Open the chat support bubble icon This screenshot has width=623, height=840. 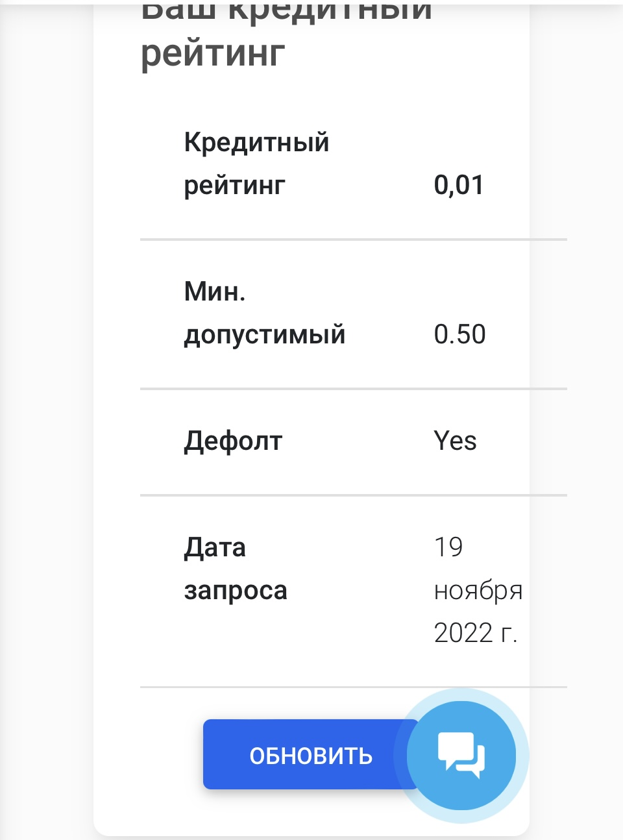[461, 756]
